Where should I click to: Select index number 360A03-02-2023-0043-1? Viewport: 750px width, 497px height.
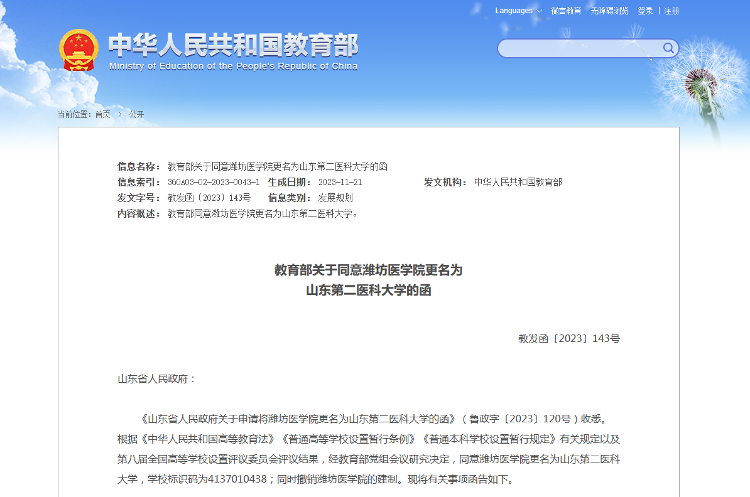coord(213,182)
